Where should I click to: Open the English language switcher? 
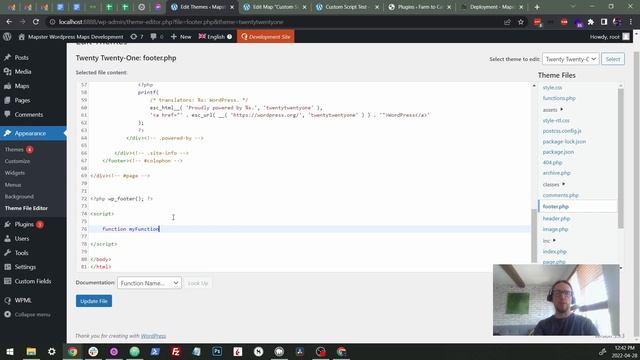215,37
